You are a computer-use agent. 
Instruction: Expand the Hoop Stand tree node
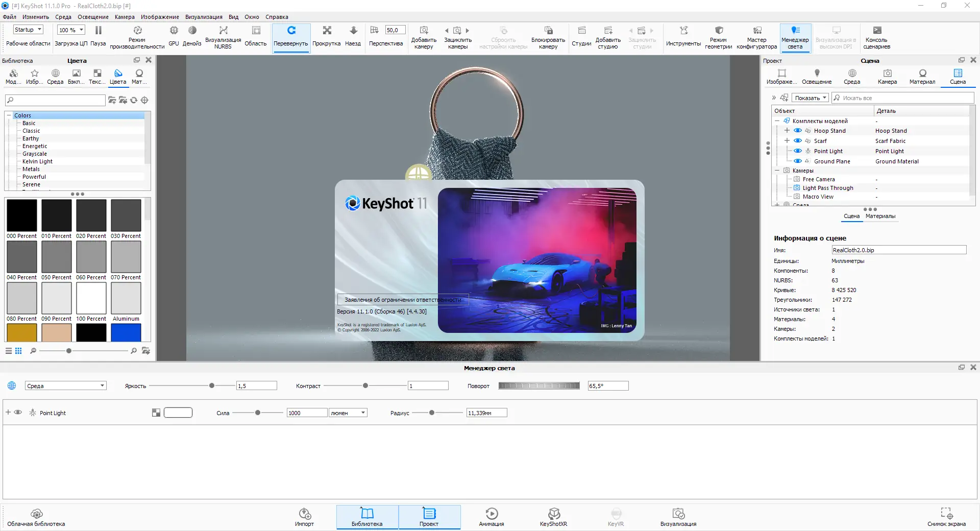787,131
